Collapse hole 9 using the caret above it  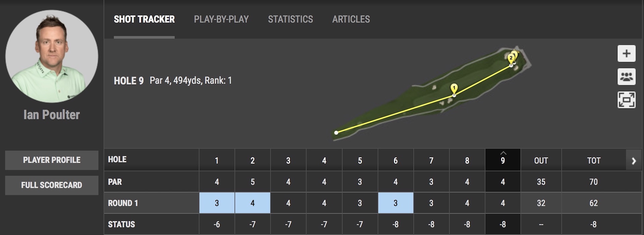503,153
